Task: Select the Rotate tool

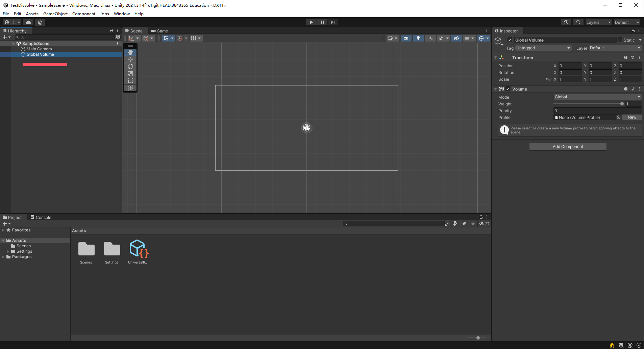Action: point(130,67)
